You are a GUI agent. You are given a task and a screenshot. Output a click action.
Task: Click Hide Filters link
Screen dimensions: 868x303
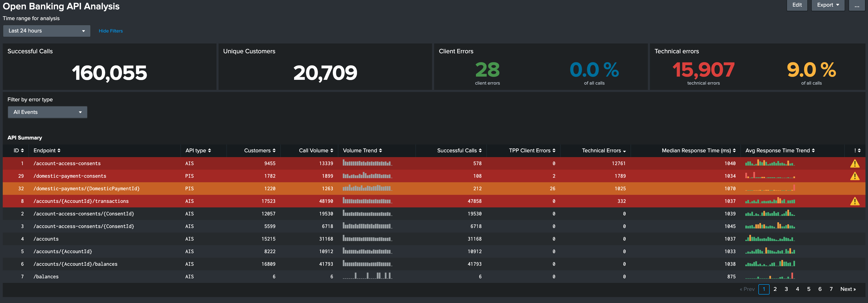pyautogui.click(x=111, y=31)
